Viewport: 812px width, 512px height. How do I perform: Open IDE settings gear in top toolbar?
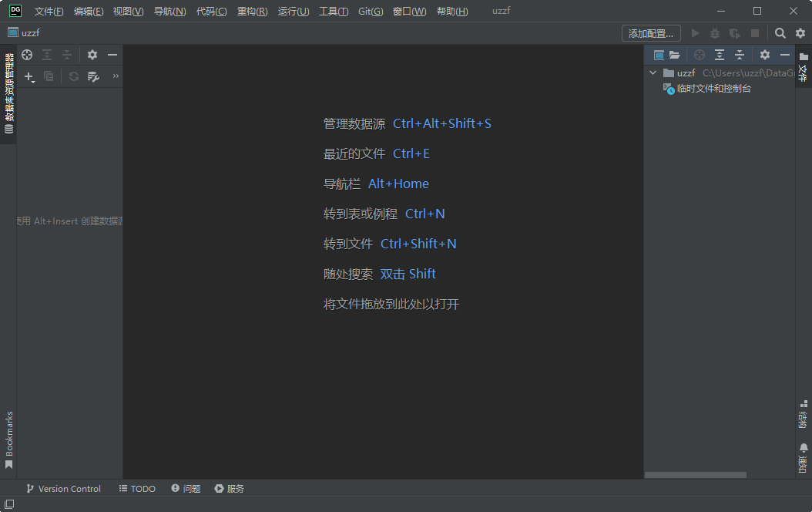pos(800,33)
